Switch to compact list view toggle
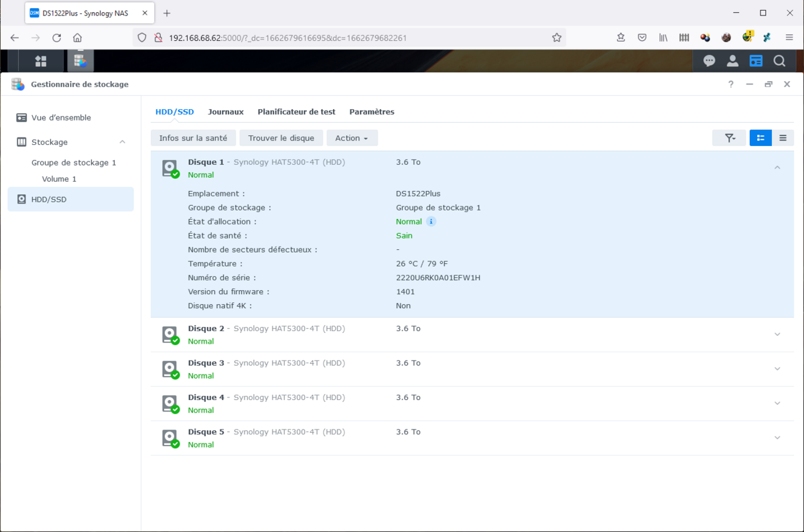The width and height of the screenshot is (804, 532). coord(783,138)
